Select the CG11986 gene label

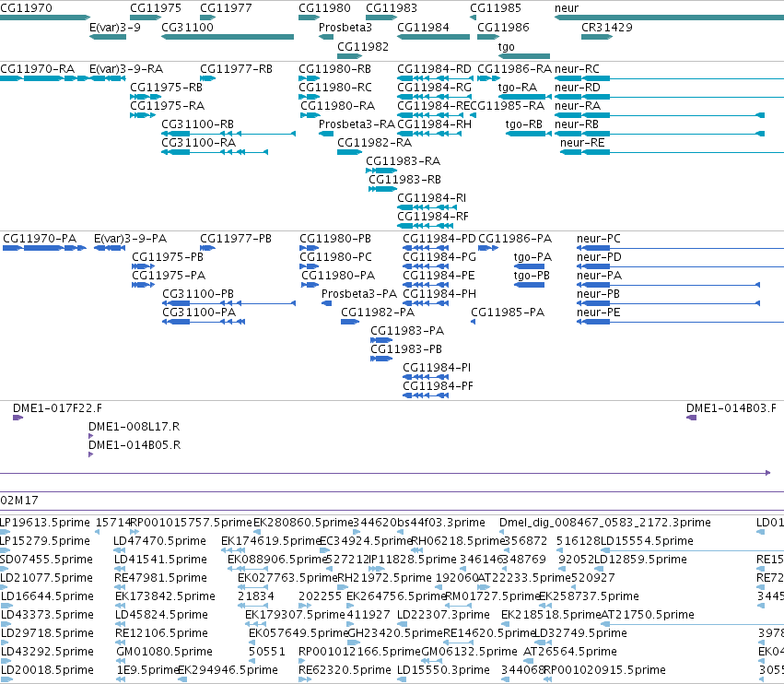(x=503, y=28)
